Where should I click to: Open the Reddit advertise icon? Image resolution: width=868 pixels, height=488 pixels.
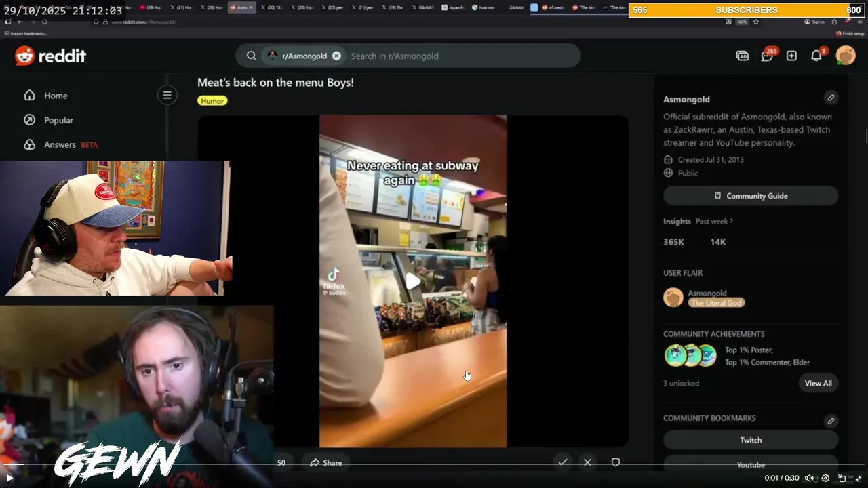tap(743, 56)
